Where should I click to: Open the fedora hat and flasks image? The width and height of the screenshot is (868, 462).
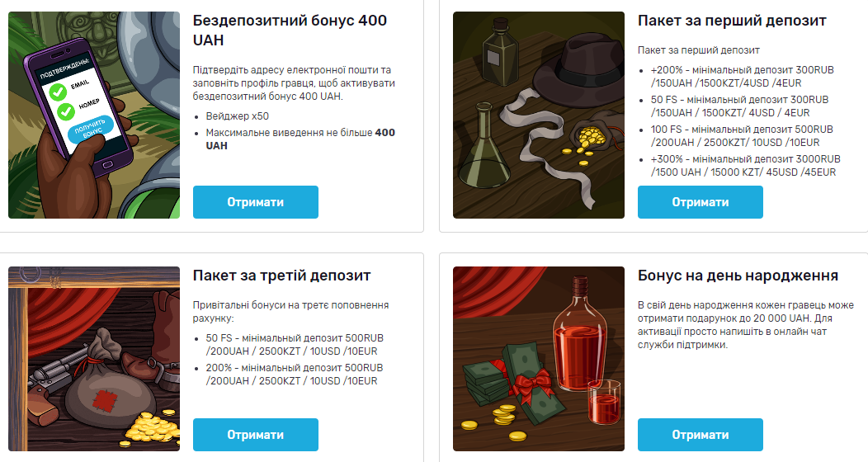[539, 115]
